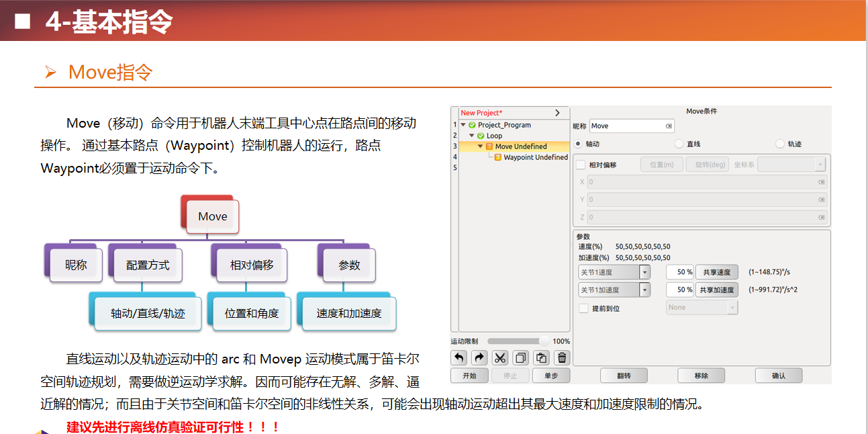This screenshot has height=434, width=868.
Task: Click the redo arrow icon
Action: [480, 358]
